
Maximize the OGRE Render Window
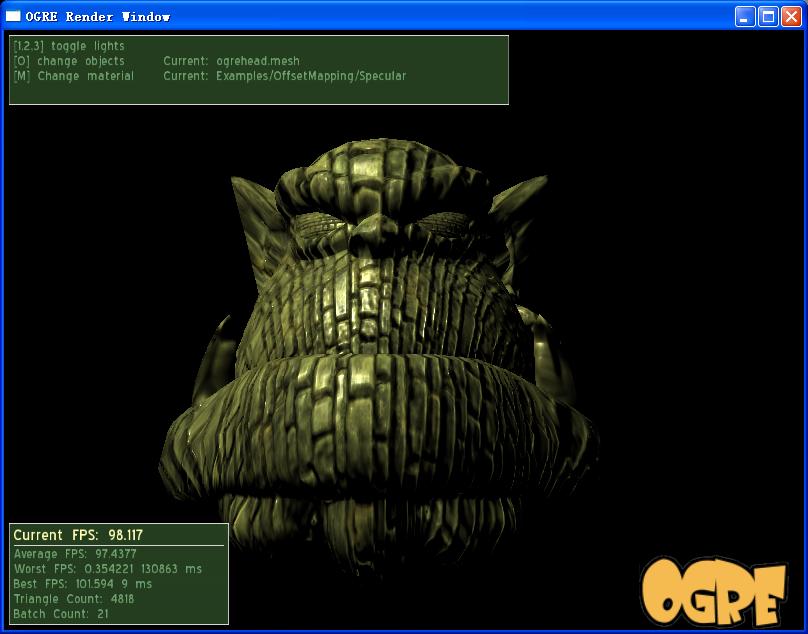pyautogui.click(x=768, y=16)
